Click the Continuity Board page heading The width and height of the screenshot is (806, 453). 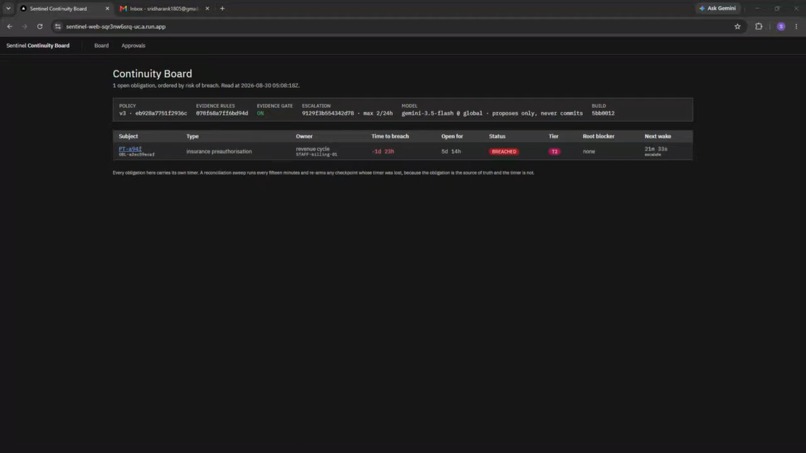coord(152,74)
